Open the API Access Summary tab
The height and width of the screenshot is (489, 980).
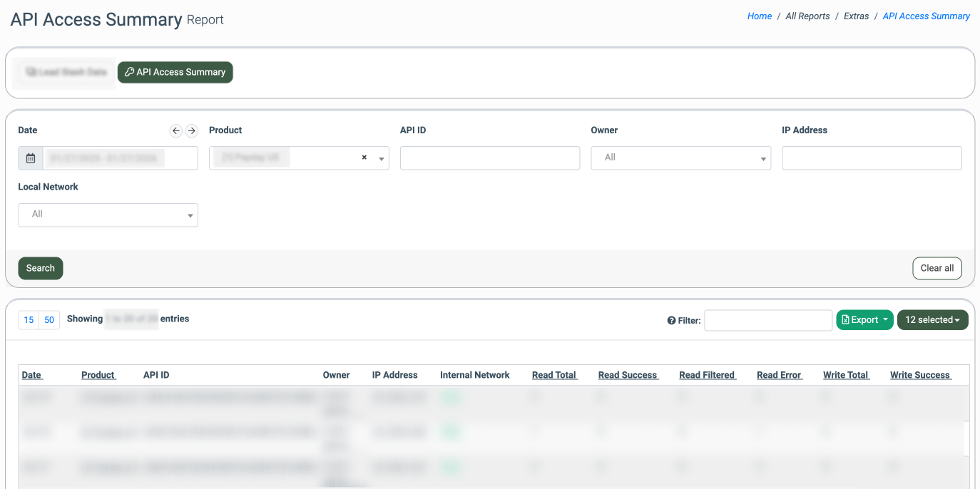tap(175, 72)
